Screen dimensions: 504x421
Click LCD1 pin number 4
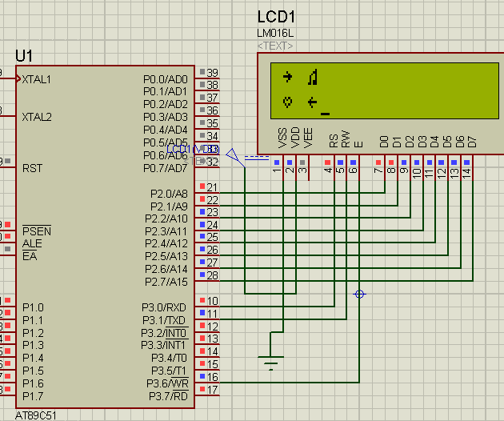[327, 170]
